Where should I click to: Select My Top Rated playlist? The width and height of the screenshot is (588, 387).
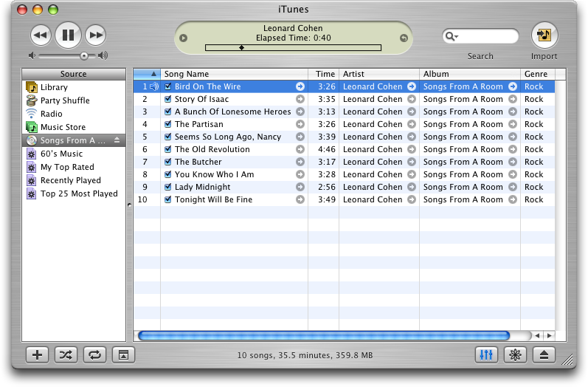[x=74, y=167]
